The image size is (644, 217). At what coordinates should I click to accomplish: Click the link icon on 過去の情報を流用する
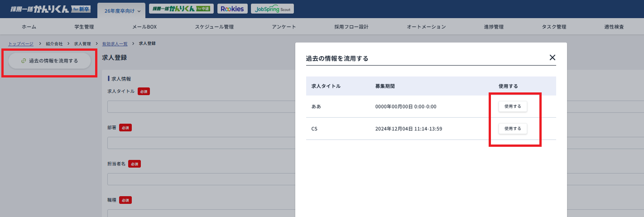(x=24, y=61)
